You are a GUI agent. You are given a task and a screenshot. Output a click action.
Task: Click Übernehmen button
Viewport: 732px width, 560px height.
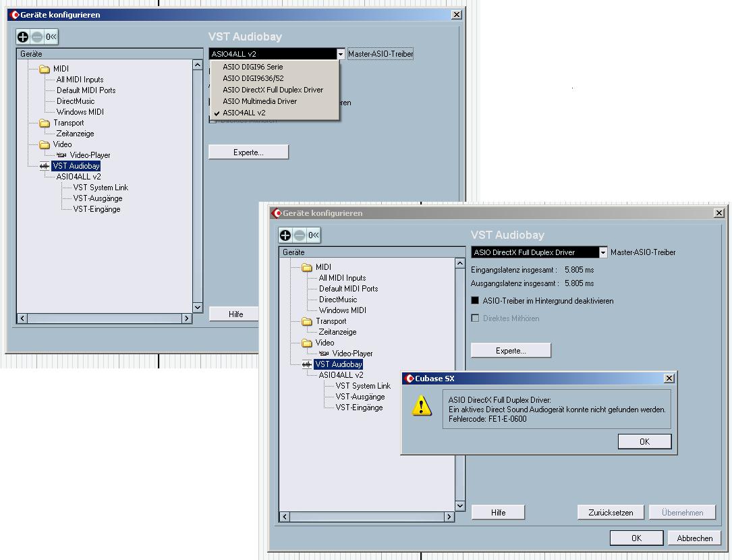point(683,512)
